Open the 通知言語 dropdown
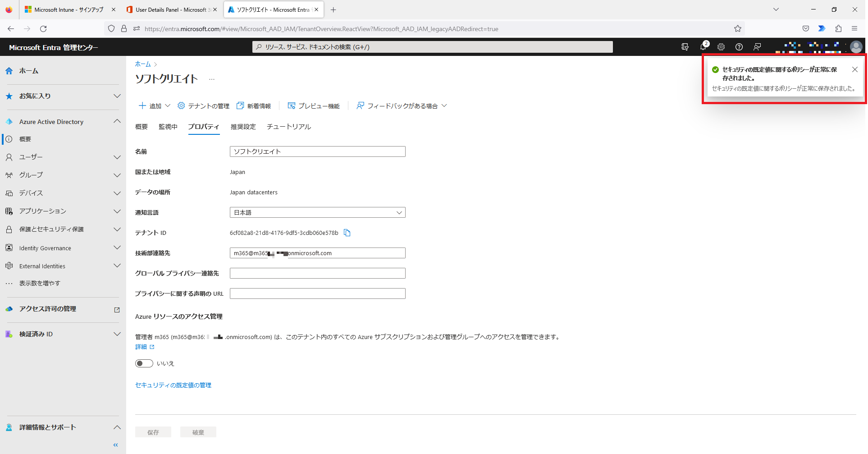 coord(318,212)
